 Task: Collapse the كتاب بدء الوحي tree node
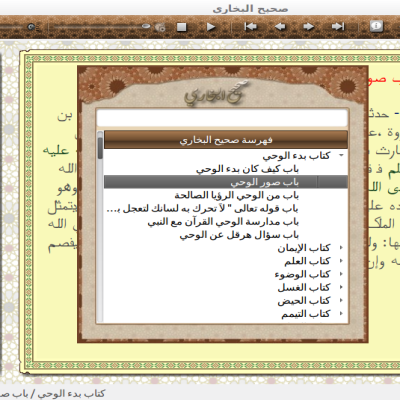pyautogui.click(x=341, y=155)
